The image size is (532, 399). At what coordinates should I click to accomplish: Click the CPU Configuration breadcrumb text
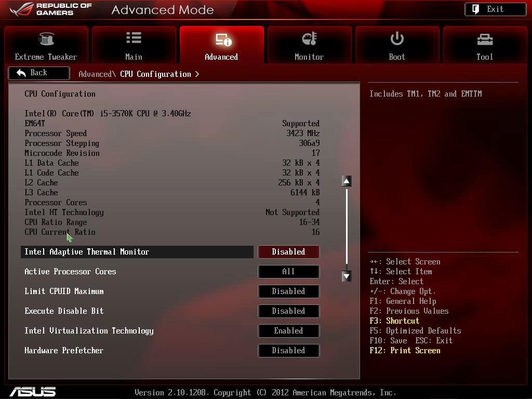coord(155,74)
